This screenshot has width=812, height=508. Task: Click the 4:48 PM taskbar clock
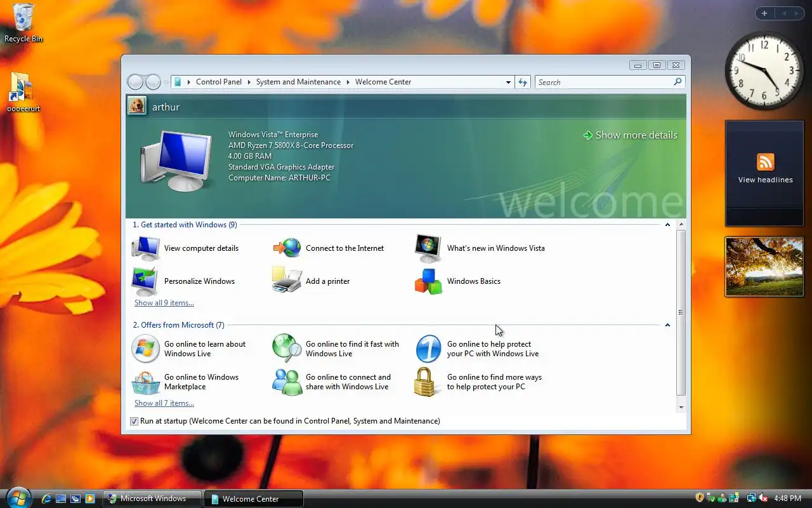coord(787,498)
